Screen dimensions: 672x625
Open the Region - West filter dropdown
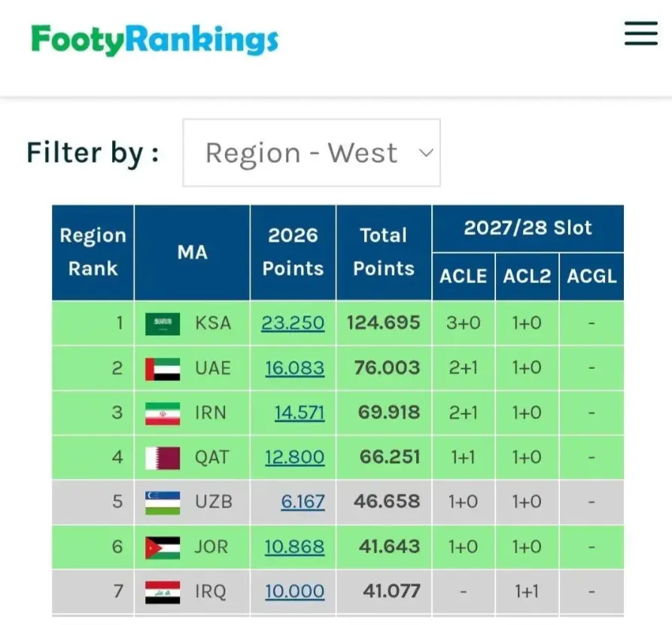tap(312, 153)
